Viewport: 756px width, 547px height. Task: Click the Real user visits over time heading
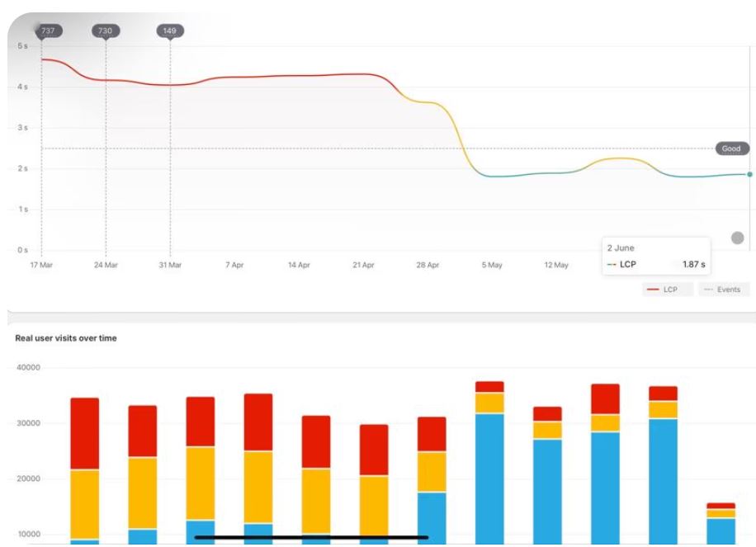pos(66,338)
